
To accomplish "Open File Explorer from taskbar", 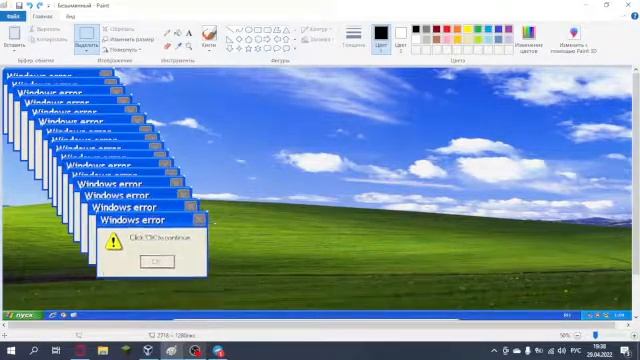I will [103, 351].
